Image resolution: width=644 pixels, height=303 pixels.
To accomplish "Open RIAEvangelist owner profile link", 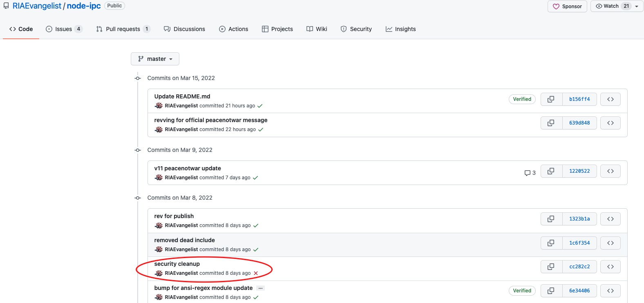I will tap(37, 6).
